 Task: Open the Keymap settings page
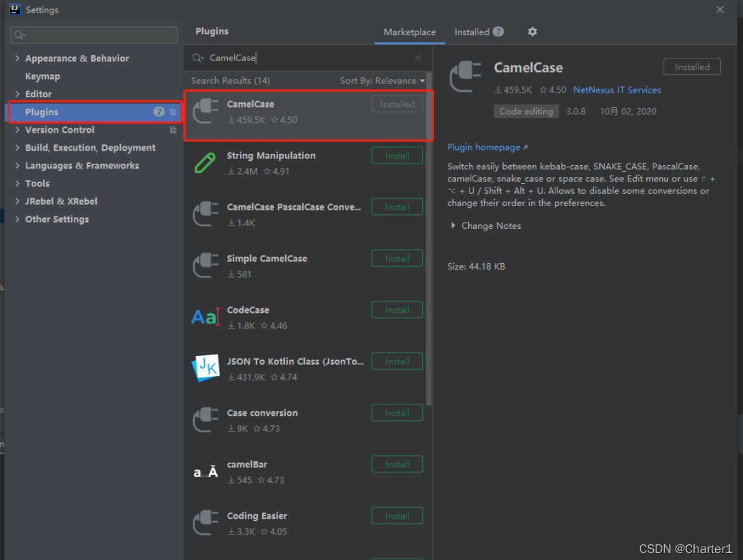(x=43, y=76)
